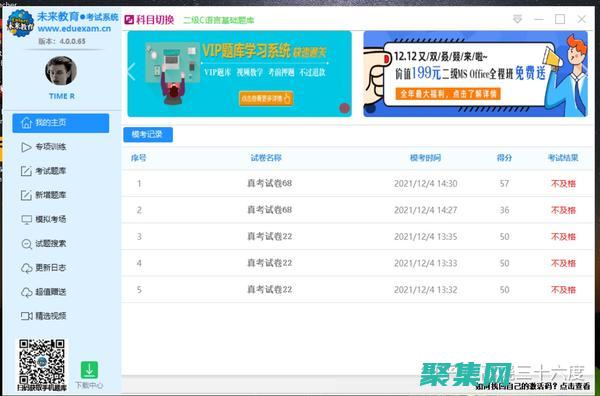Click the play icon beside 专项训练

click(26, 147)
